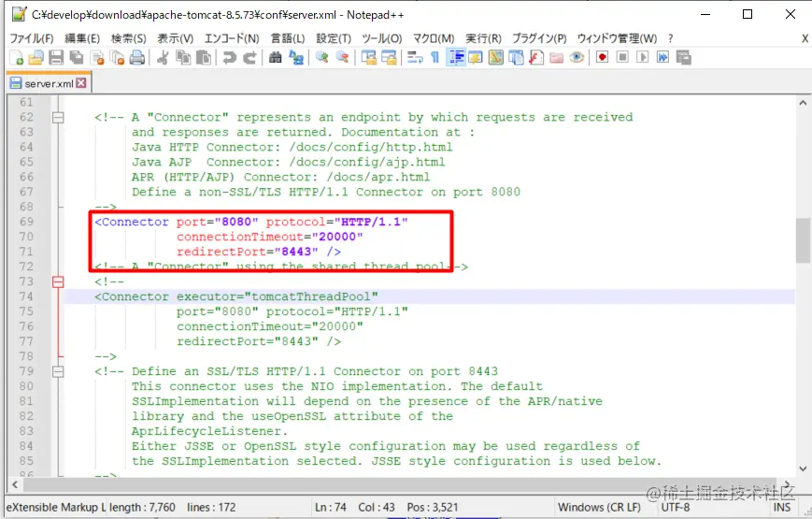Image resolution: width=812 pixels, height=519 pixels.
Task: Collapse the comment fold at line 79
Action: point(58,372)
